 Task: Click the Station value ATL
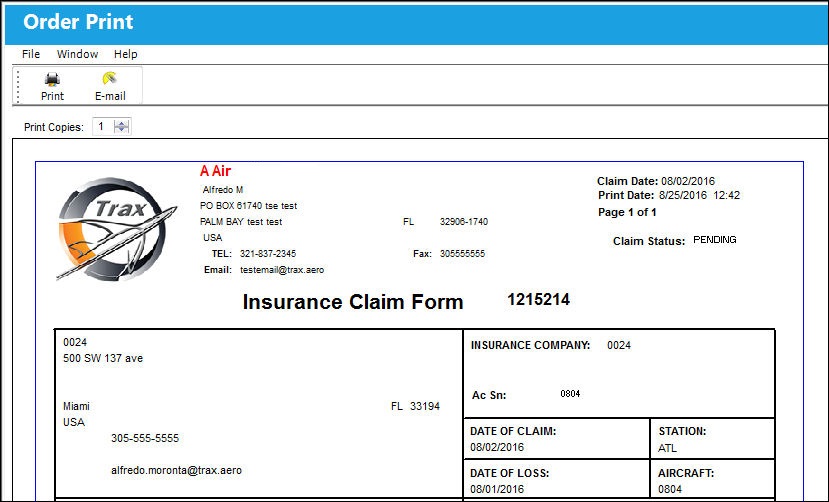point(667,448)
